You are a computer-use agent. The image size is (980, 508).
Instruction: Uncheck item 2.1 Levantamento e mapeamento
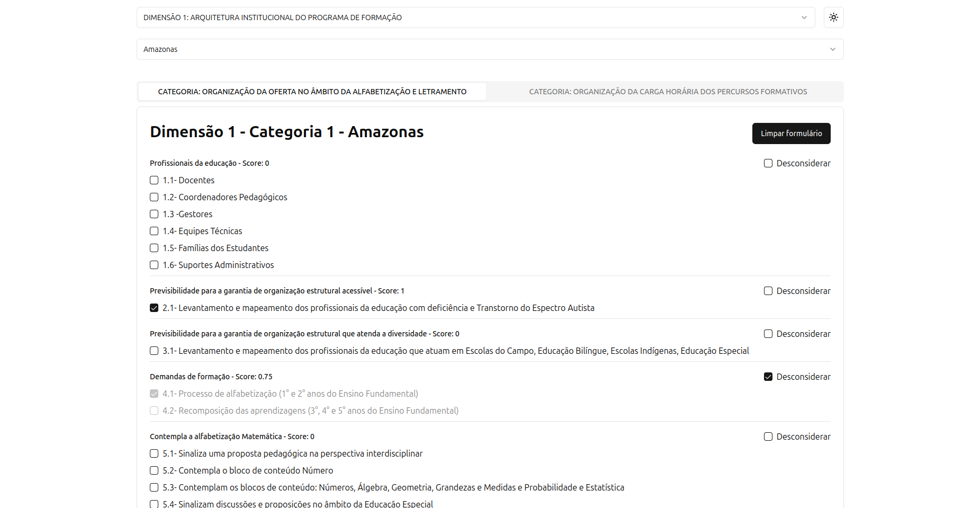(154, 308)
